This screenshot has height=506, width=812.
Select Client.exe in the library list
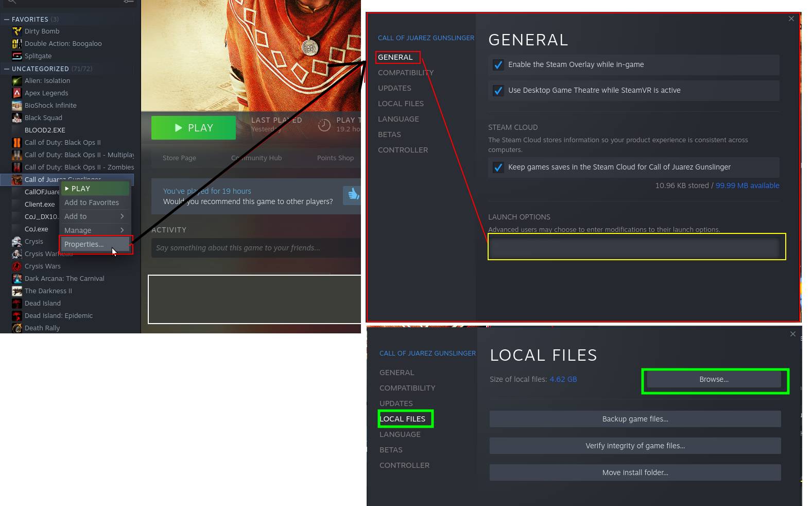point(40,205)
